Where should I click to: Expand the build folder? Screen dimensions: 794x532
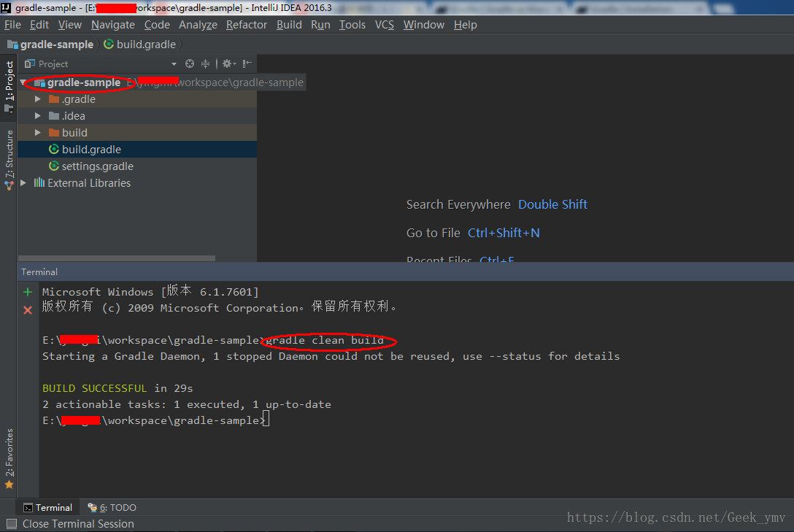coord(37,133)
